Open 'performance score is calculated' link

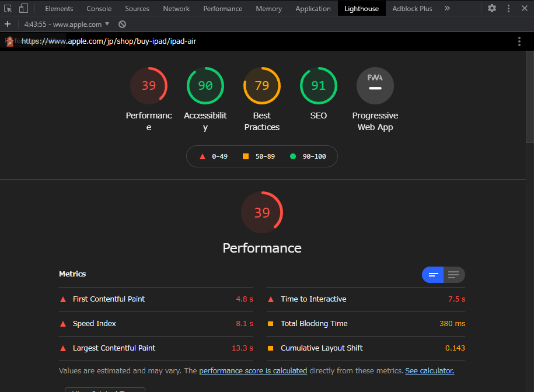[x=253, y=371]
